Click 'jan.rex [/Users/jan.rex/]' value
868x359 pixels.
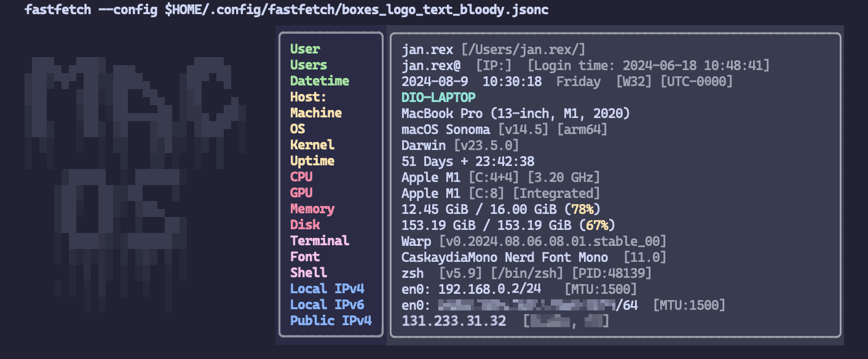pyautogui.click(x=494, y=49)
